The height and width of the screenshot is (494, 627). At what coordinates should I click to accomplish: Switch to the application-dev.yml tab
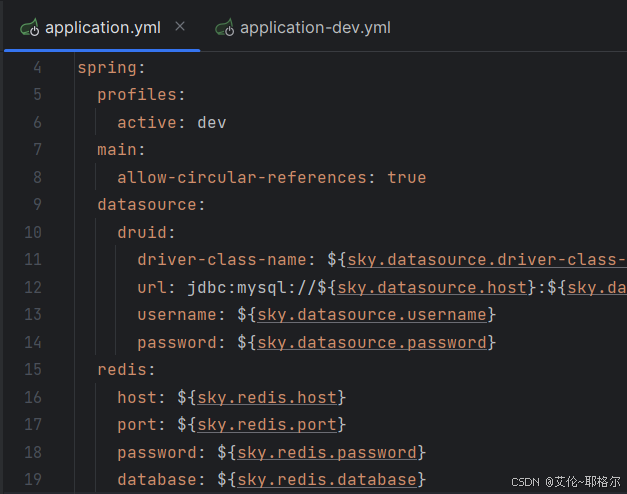point(303,28)
